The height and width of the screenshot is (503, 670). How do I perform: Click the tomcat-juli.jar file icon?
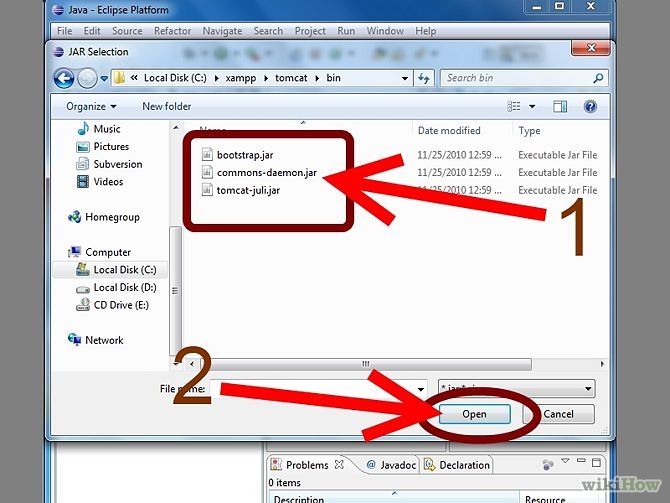click(207, 190)
